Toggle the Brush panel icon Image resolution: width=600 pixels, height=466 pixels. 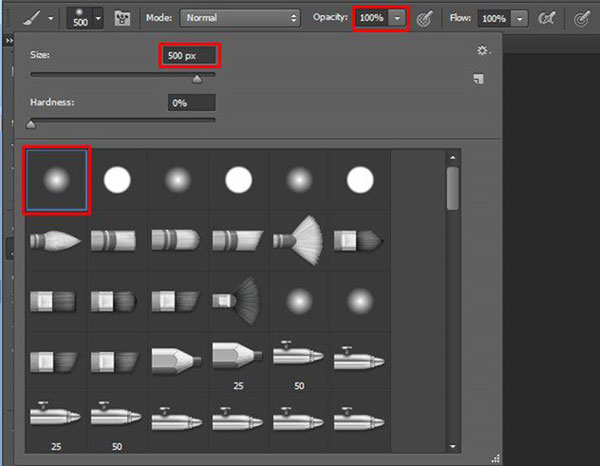click(122, 18)
